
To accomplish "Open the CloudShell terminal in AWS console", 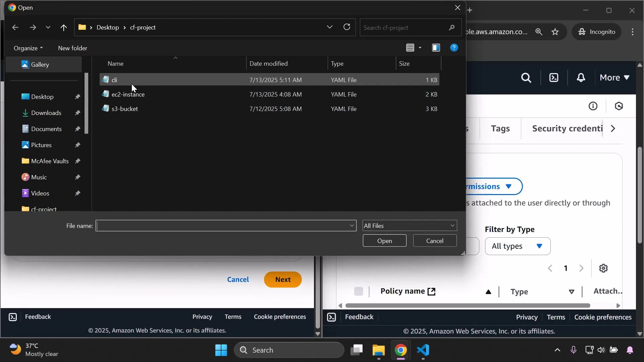I will click(x=553, y=77).
